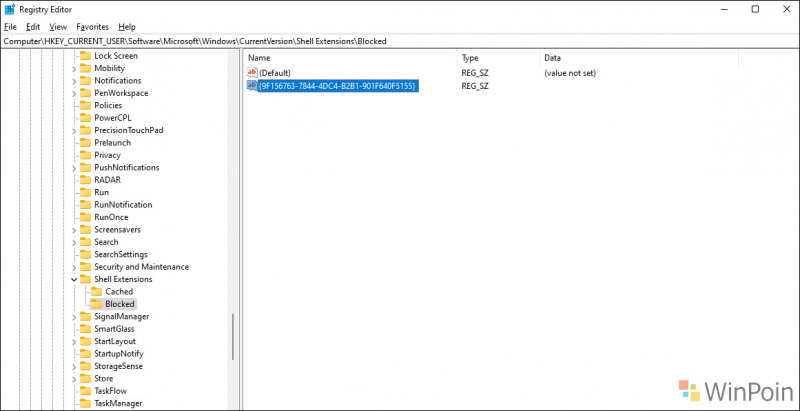
Task: Open the Edit menu
Action: click(x=33, y=26)
